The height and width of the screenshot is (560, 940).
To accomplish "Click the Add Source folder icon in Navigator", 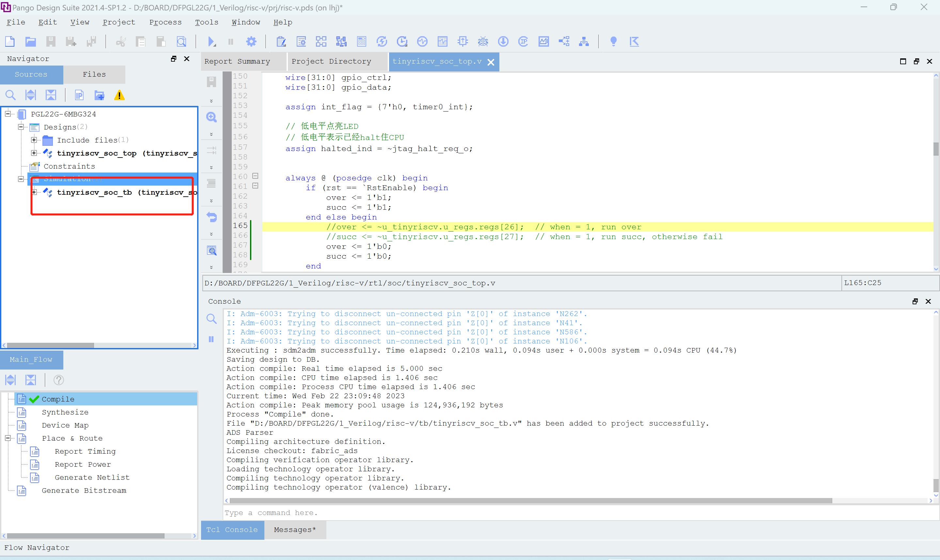I will pos(99,96).
